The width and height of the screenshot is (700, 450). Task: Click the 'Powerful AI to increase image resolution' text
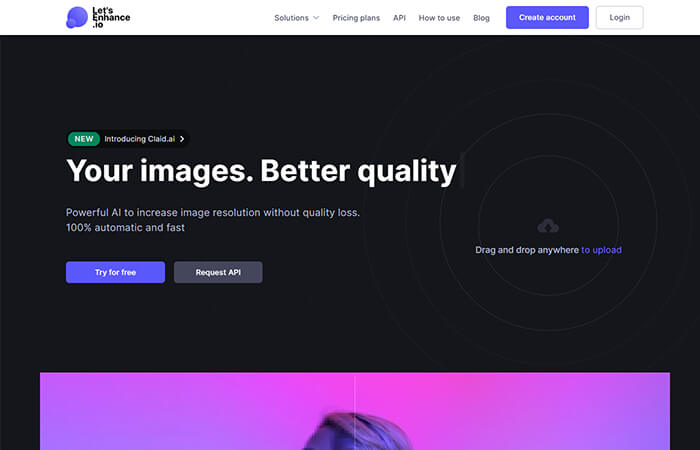click(x=213, y=212)
